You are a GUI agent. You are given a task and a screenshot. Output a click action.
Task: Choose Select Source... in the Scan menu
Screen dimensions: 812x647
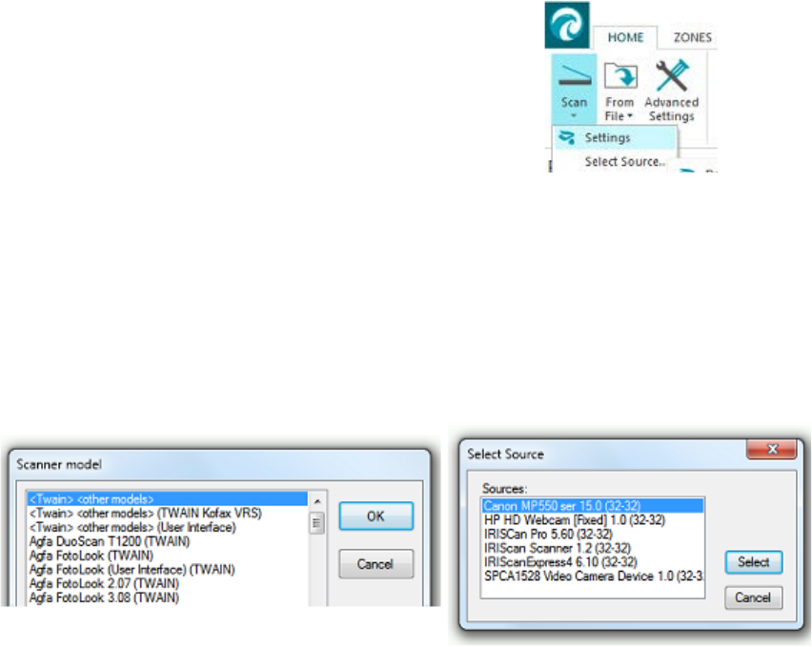click(x=625, y=161)
